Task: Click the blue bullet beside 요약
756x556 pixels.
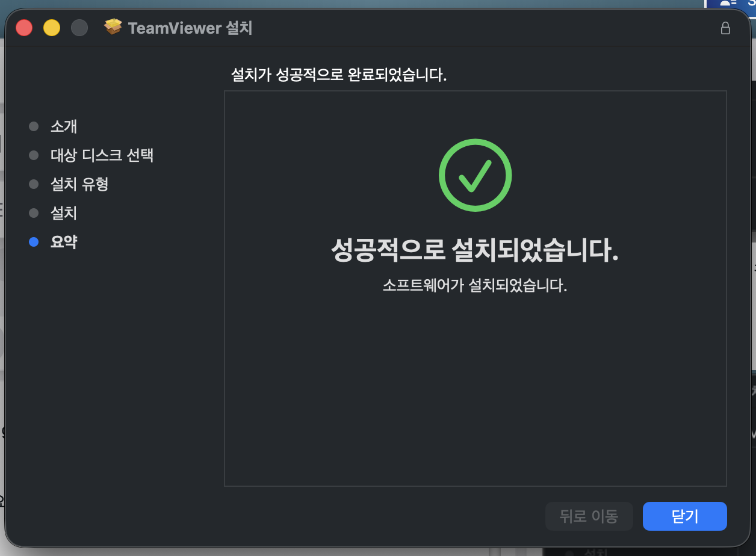Action: pos(34,242)
